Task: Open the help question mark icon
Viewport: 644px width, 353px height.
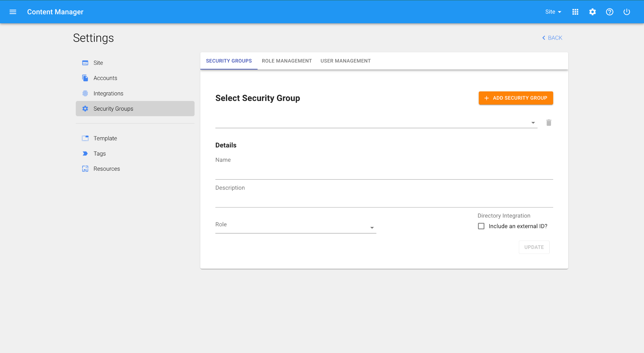Action: point(609,12)
